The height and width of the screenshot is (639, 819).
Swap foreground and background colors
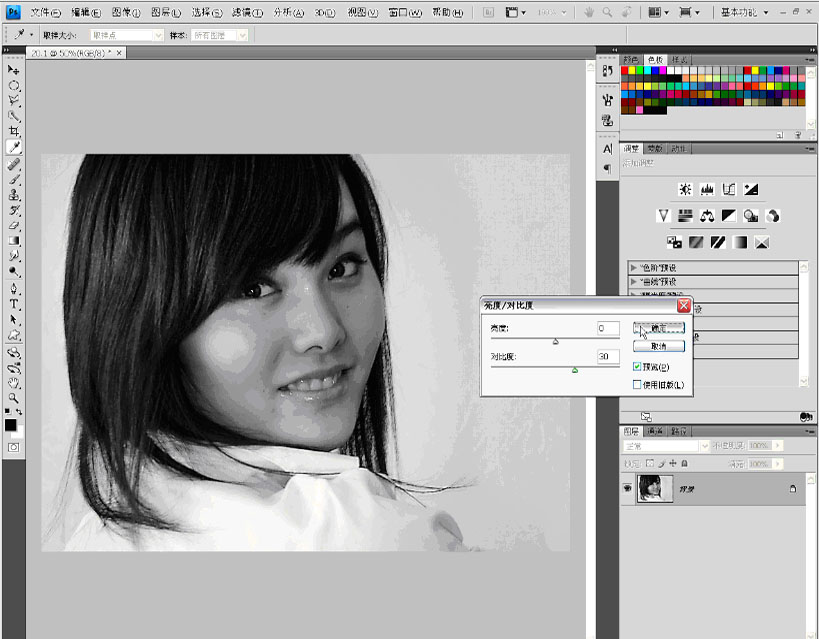[19, 412]
